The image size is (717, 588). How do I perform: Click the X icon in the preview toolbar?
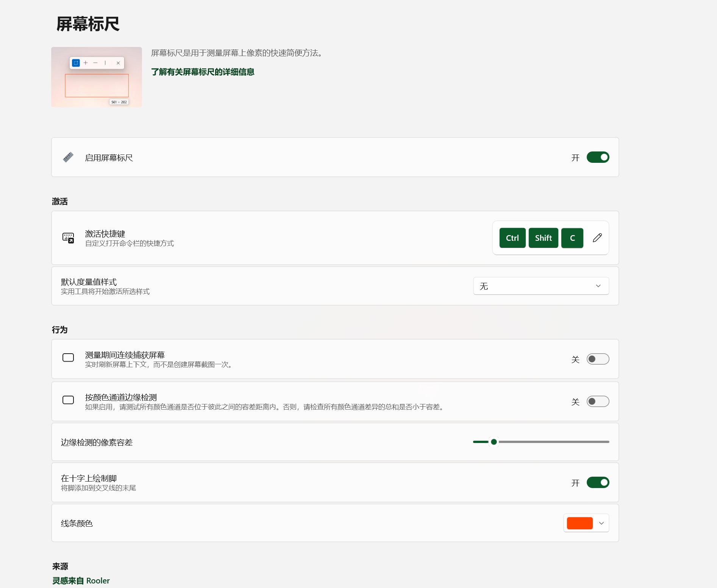click(x=119, y=63)
